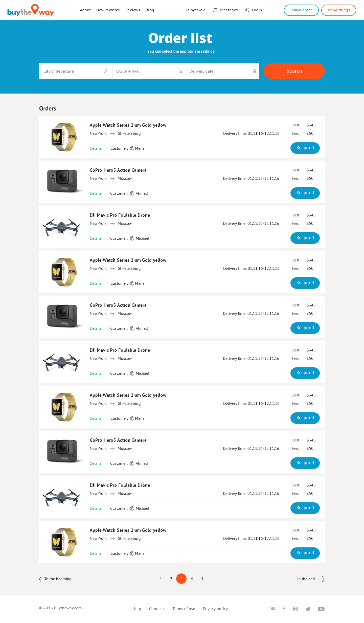Click the Make order button
Viewport: 364px width, 623px height.
tap(301, 10)
